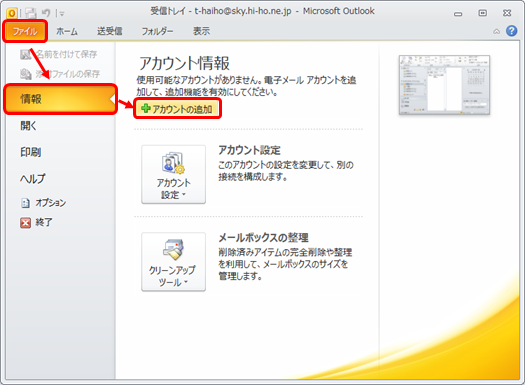This screenshot has height=385, width=525.
Task: Click 添付ファイルの保存
Action: pyautogui.click(x=67, y=74)
